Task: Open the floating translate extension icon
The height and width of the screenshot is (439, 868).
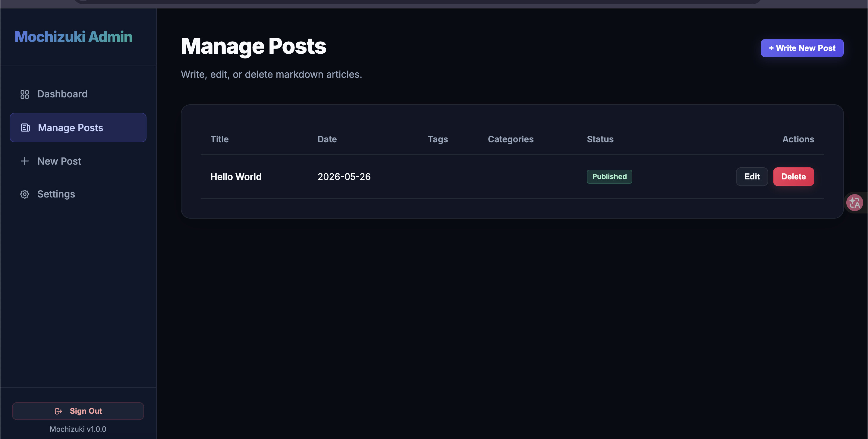Action: coord(854,203)
